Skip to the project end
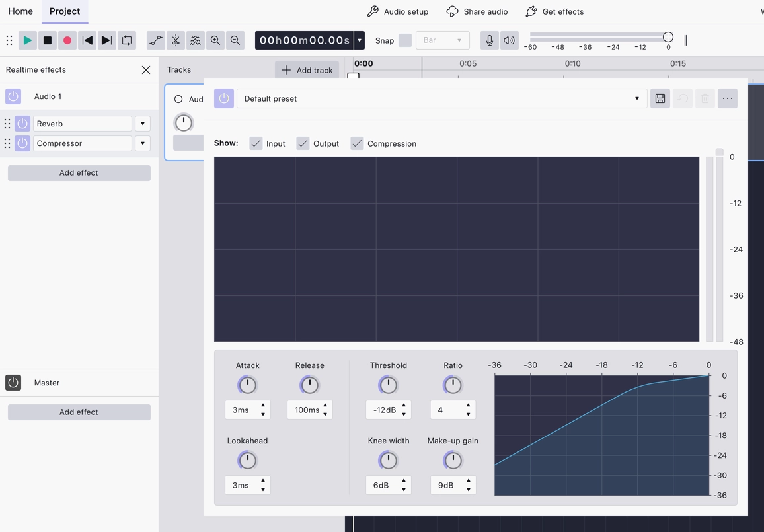 [x=106, y=40]
